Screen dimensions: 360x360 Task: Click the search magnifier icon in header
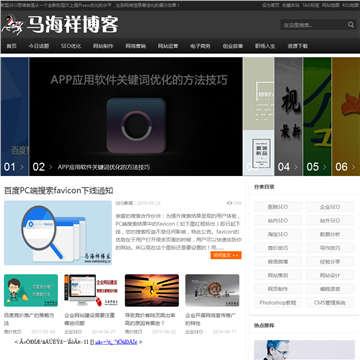click(x=351, y=25)
